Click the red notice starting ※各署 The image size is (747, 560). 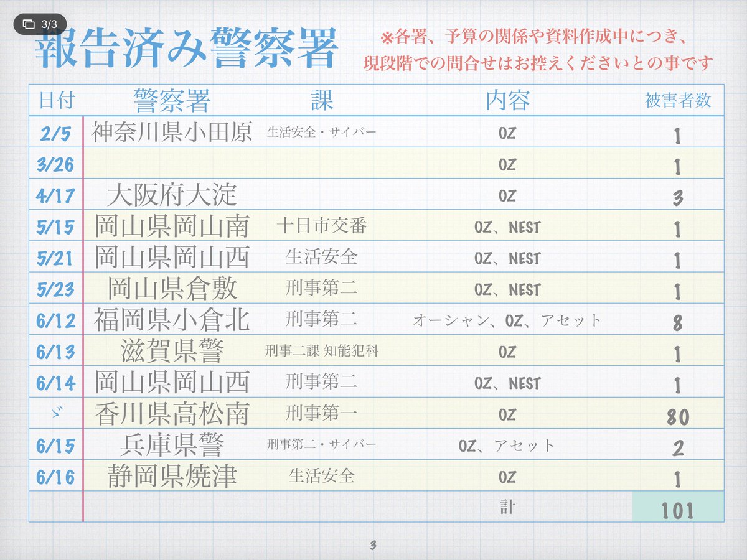[x=534, y=37]
